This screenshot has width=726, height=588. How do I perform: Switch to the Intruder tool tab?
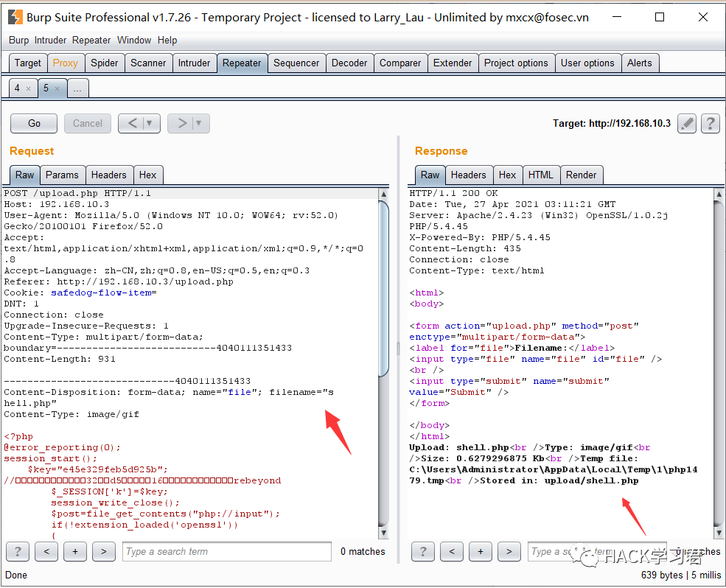pyautogui.click(x=194, y=63)
